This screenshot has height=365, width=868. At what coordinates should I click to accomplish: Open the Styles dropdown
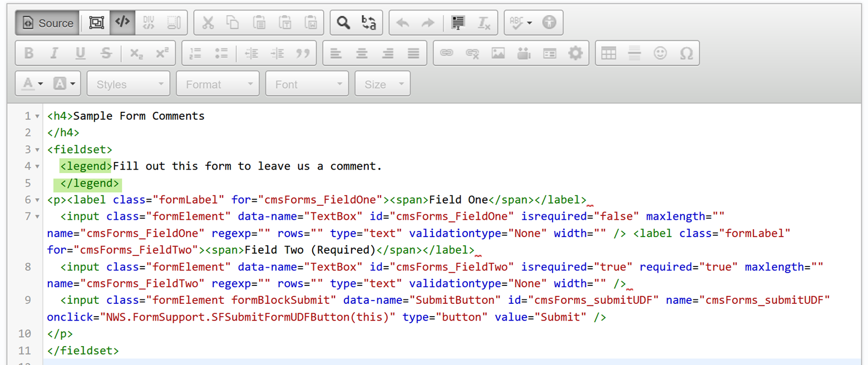point(129,84)
